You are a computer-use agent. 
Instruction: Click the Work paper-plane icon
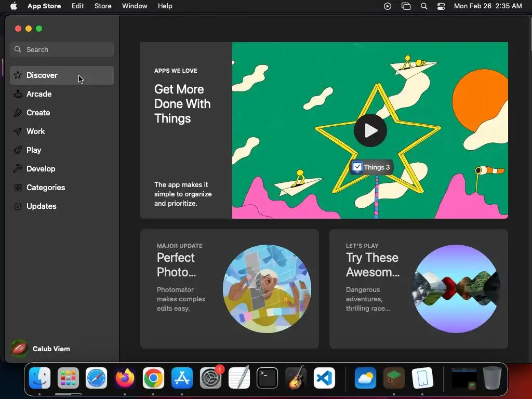[18, 131]
